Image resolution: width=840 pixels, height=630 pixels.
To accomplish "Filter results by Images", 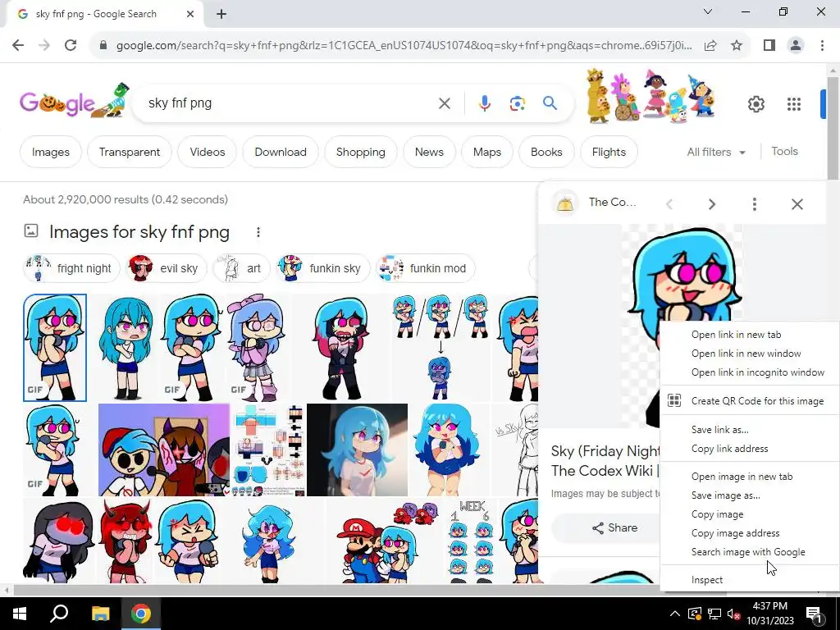I will point(50,152).
